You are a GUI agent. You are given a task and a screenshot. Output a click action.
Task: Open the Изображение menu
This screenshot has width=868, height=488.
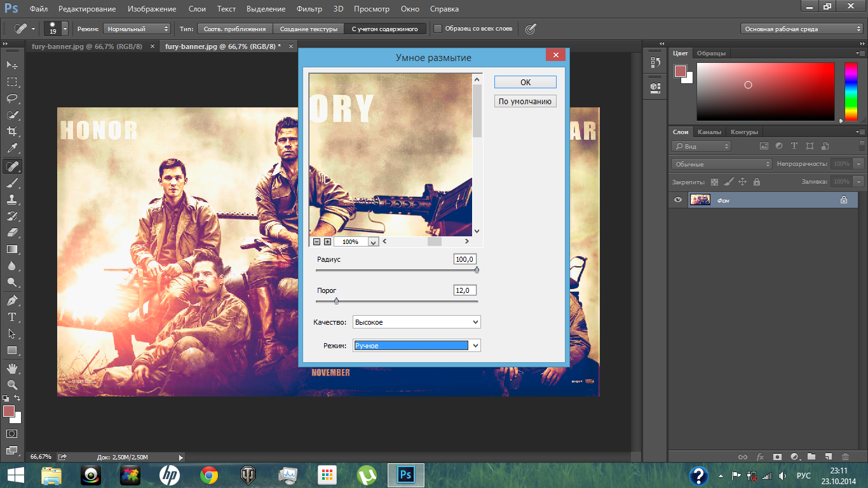(x=151, y=9)
